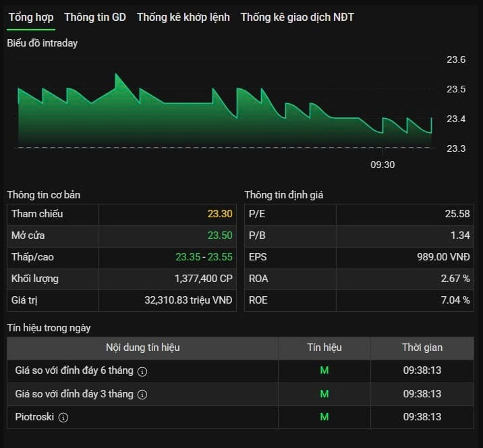Open the Thông tin GD tab
483x448 pixels.
[95, 18]
